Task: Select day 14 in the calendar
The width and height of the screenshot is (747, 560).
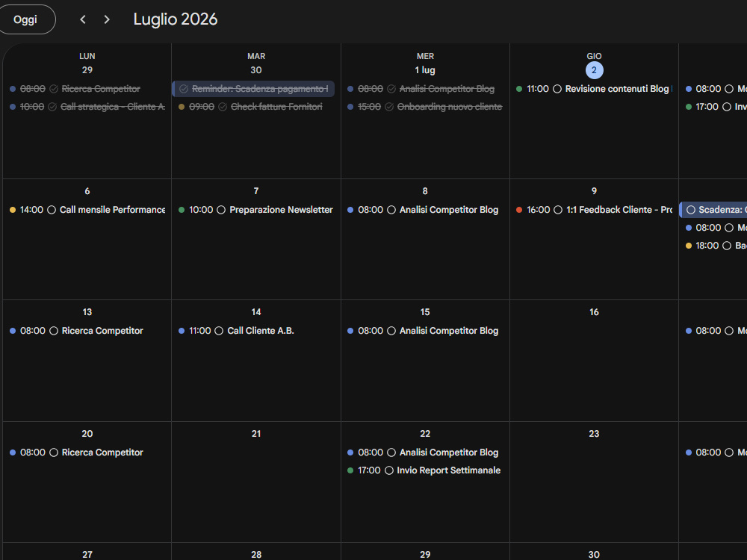Action: [256, 312]
